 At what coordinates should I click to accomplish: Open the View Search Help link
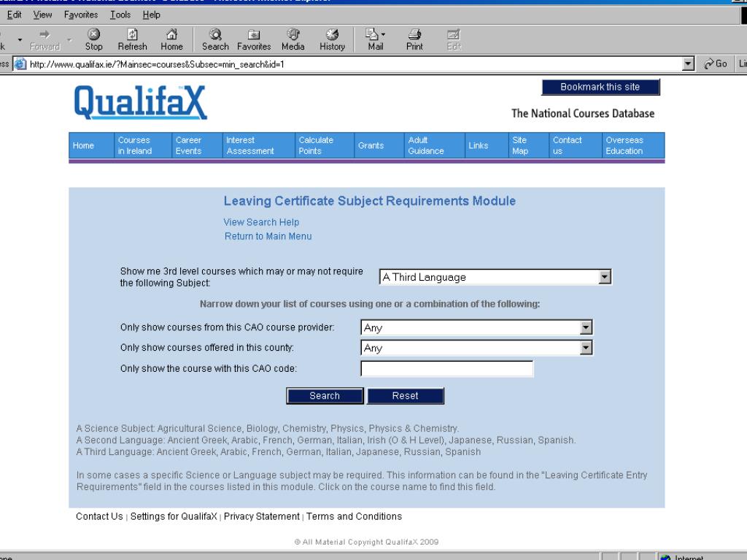click(261, 222)
